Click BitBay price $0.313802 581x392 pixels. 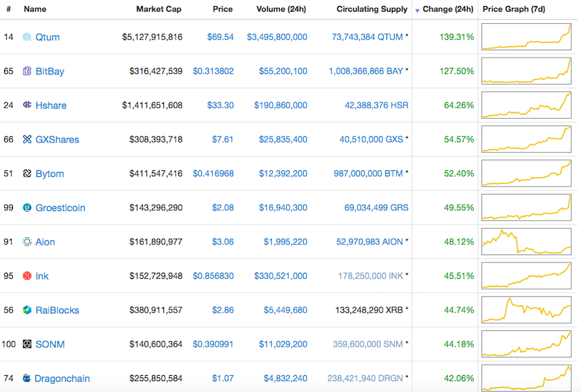pos(213,71)
